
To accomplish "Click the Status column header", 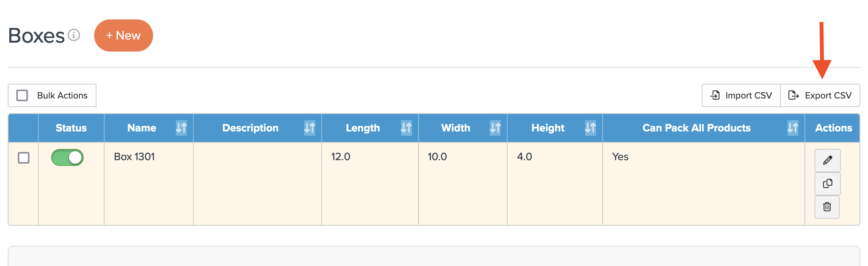I will 71,128.
